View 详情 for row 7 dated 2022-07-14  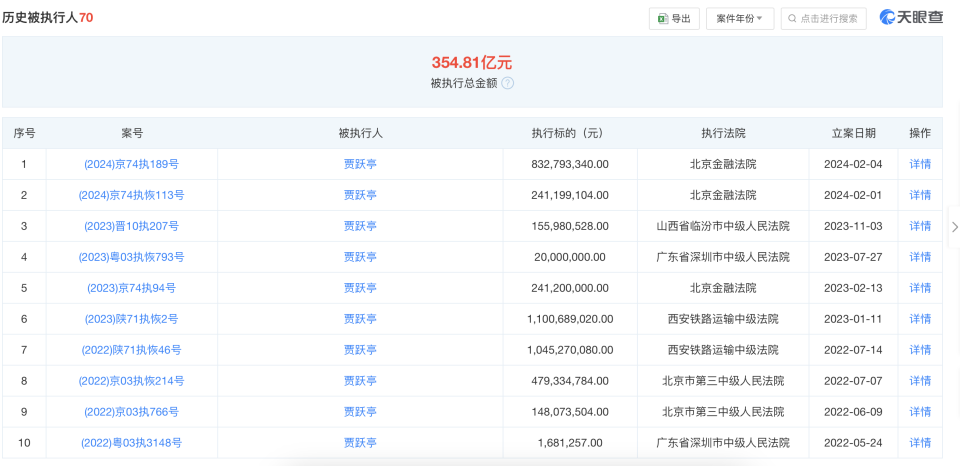919,350
